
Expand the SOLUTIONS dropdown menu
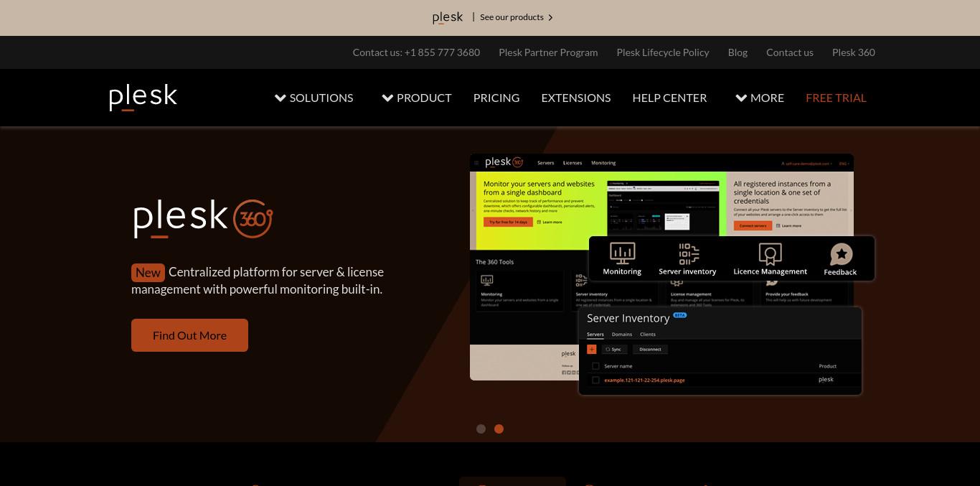[x=314, y=98]
